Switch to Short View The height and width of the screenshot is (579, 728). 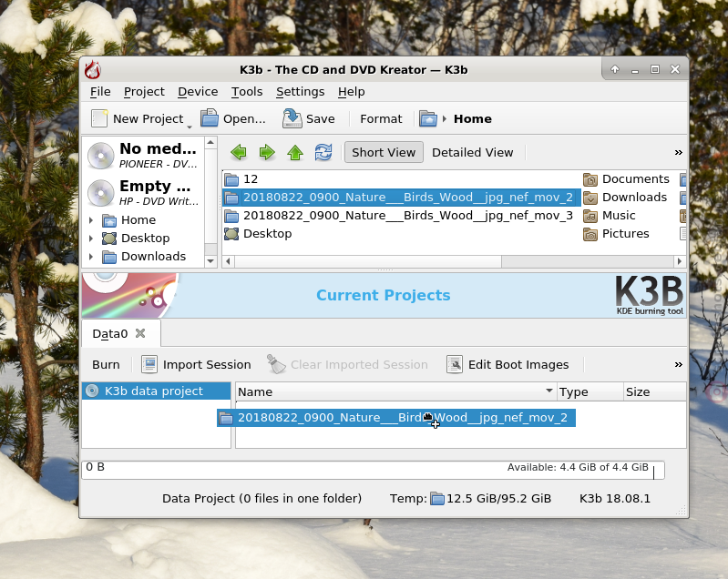click(384, 152)
